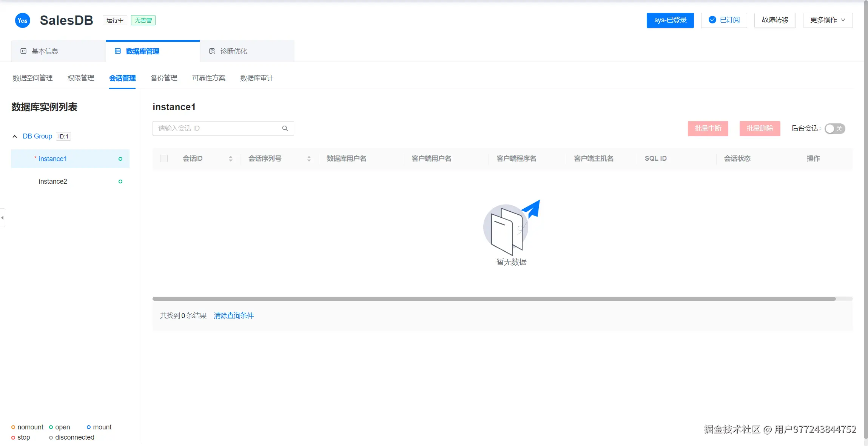
Task: Click the 已订阅 subscription check button
Action: tap(724, 20)
